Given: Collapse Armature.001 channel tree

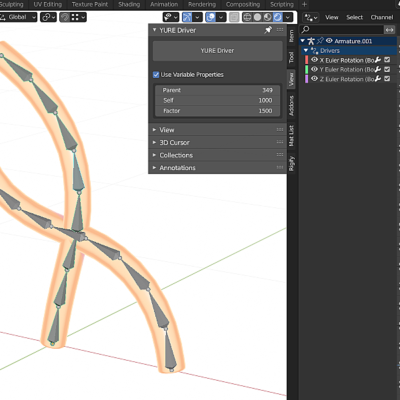Looking at the screenshot, I should (303, 41).
